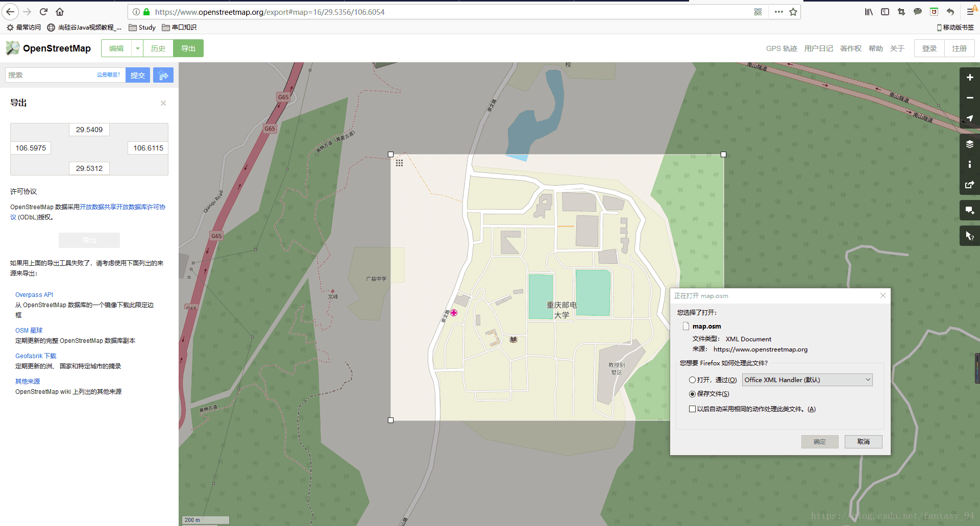The height and width of the screenshot is (526, 980).
Task: Open the 串口知识 bookmarks folder
Action: click(x=179, y=28)
